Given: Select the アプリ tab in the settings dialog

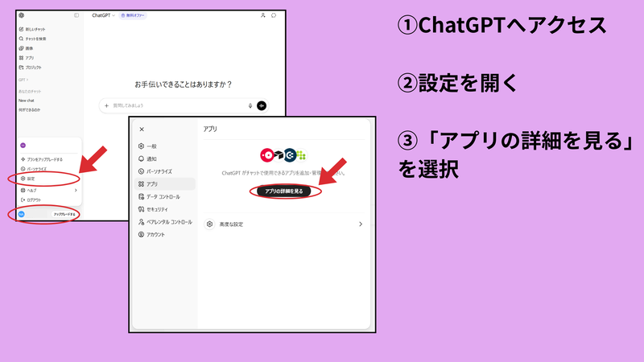Looking at the screenshot, I should click(x=165, y=184).
